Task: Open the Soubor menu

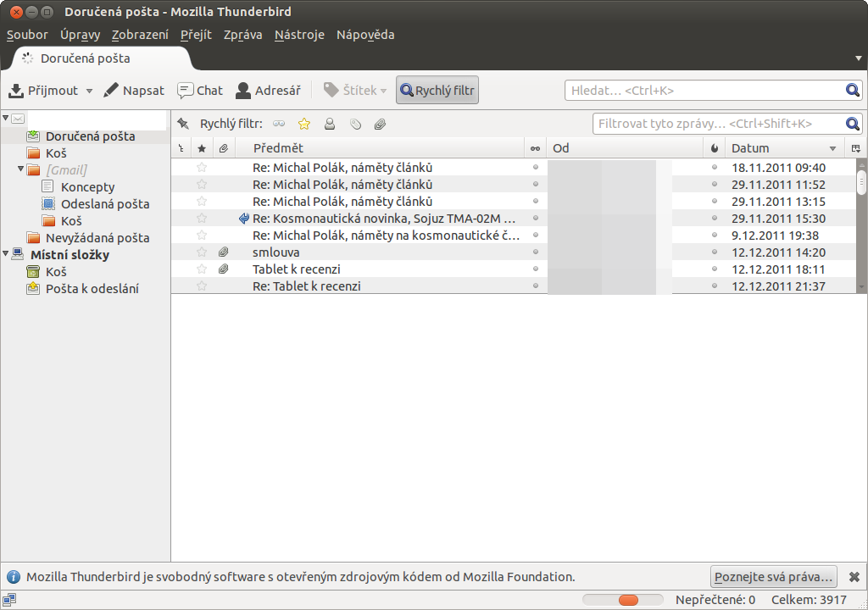Action: (x=27, y=35)
